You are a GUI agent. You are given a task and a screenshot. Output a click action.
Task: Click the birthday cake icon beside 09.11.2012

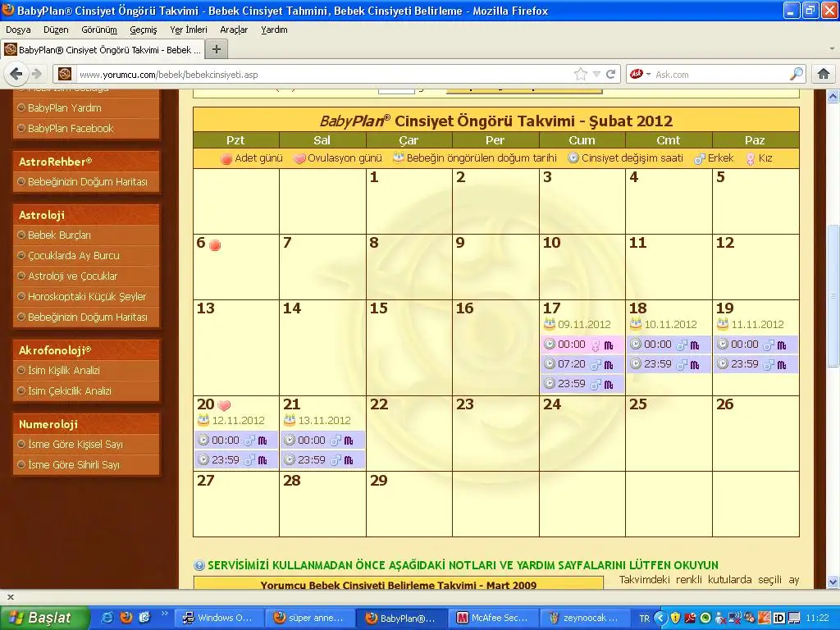549,323
